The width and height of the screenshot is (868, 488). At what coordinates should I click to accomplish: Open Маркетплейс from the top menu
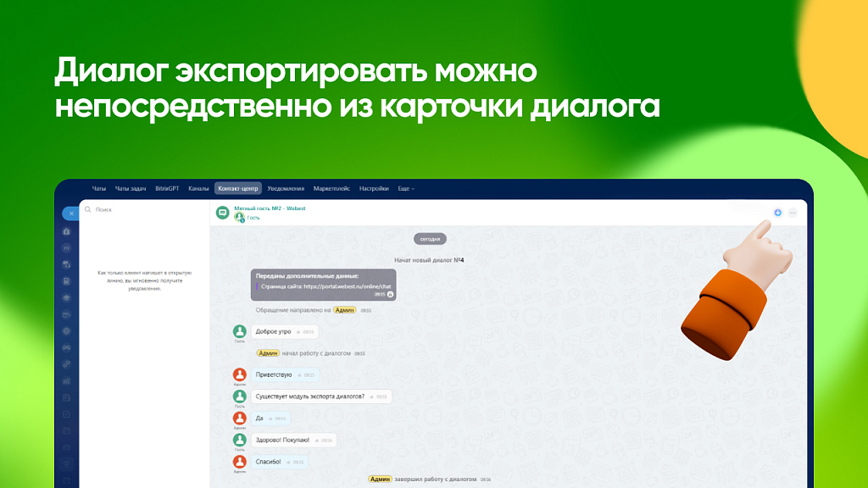[331, 189]
